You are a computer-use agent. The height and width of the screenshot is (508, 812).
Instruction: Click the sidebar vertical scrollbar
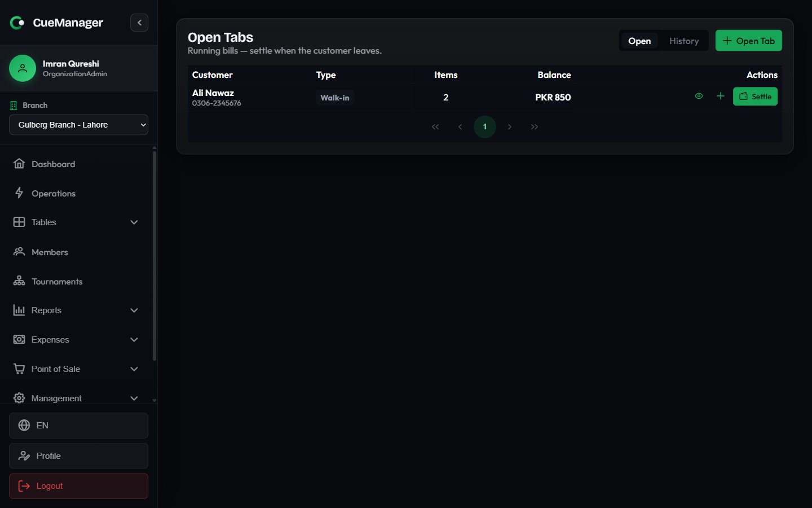154,255
